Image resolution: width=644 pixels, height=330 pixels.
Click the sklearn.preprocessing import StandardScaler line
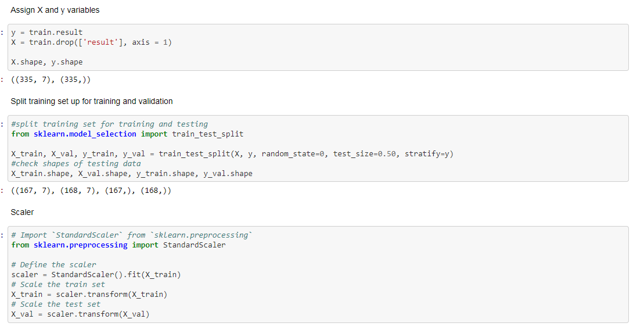pos(118,245)
